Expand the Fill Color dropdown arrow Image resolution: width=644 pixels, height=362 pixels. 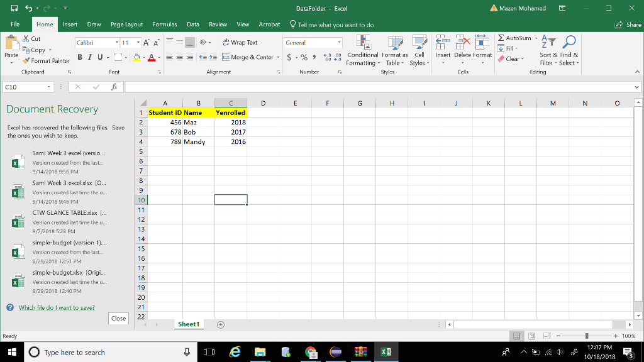pos(145,57)
